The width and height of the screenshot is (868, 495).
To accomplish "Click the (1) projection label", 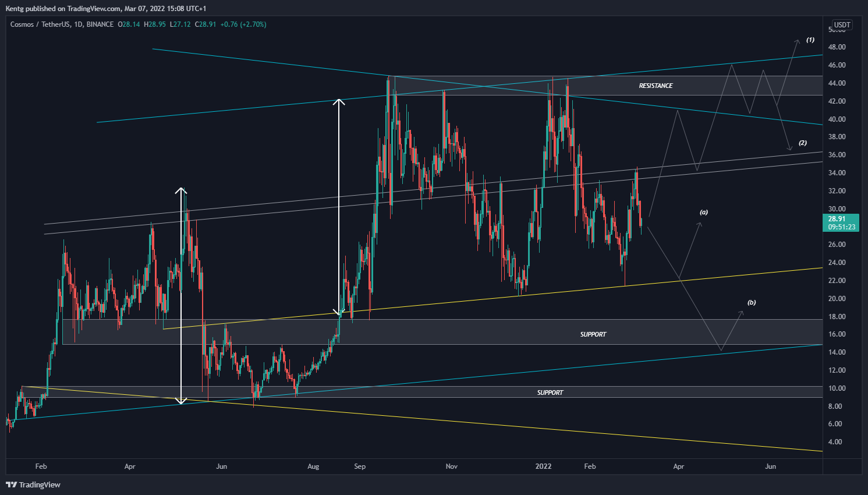I will 810,40.
